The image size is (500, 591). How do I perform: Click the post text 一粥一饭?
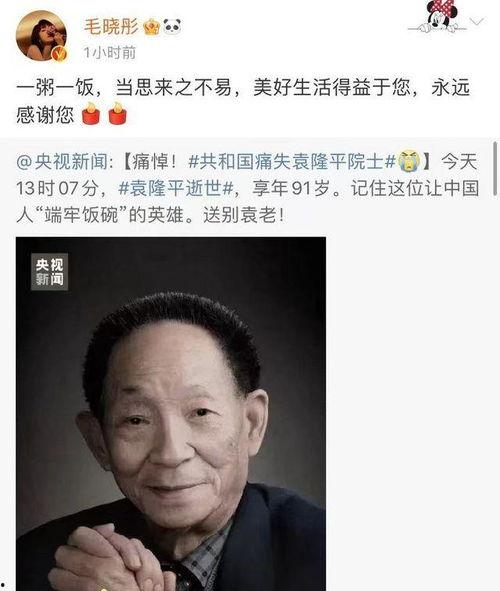55,88
